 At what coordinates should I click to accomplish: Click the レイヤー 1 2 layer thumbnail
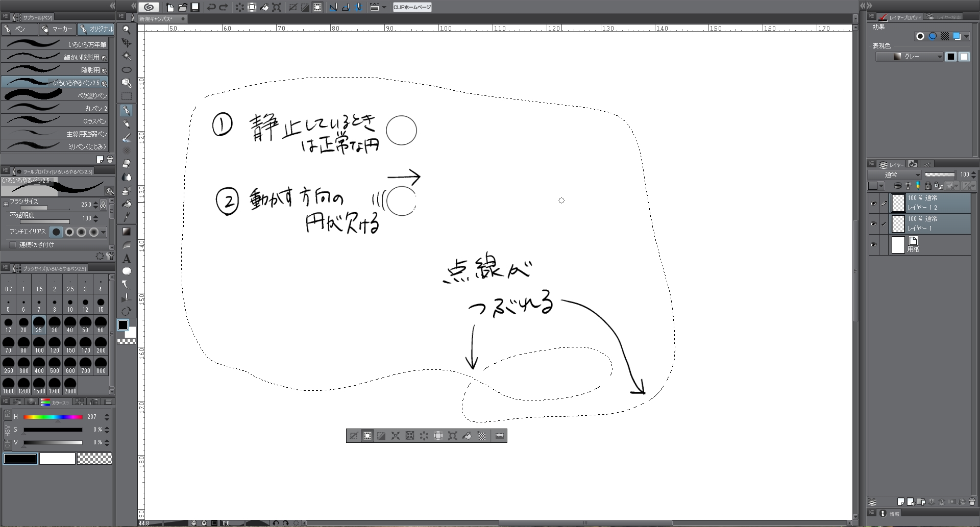[x=898, y=203]
